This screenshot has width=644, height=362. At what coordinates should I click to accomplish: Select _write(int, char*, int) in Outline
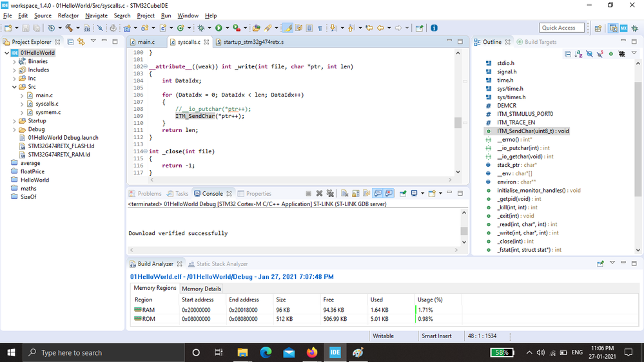point(528,233)
